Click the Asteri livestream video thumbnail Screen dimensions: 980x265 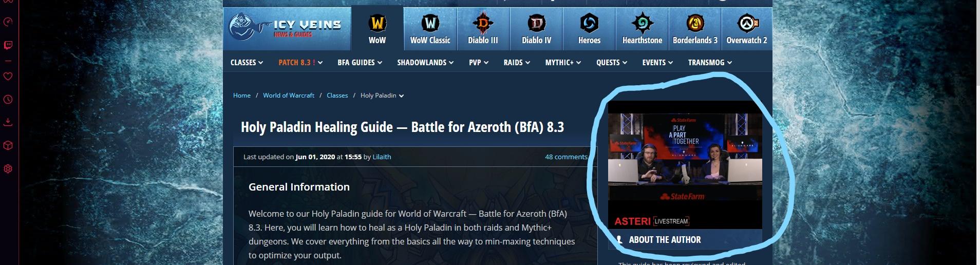(685, 165)
